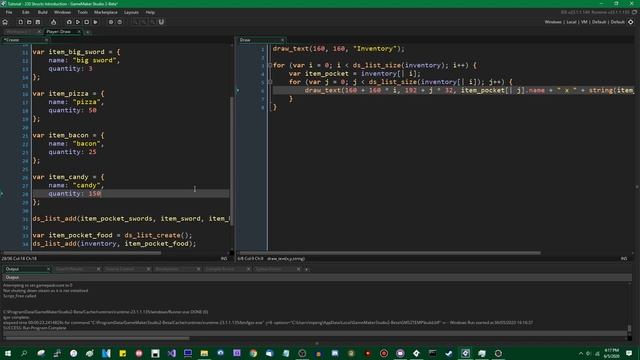640x360 pixels.
Task: Open the Layouts menu
Action: 131,12
